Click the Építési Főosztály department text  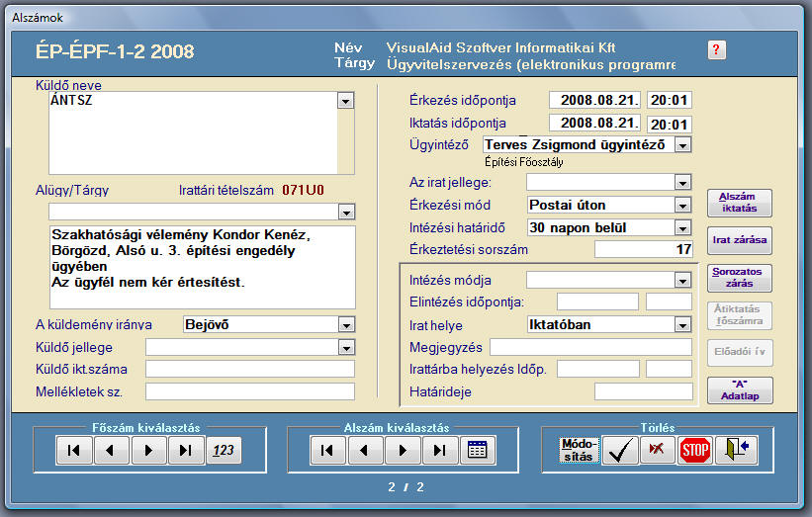tap(524, 162)
